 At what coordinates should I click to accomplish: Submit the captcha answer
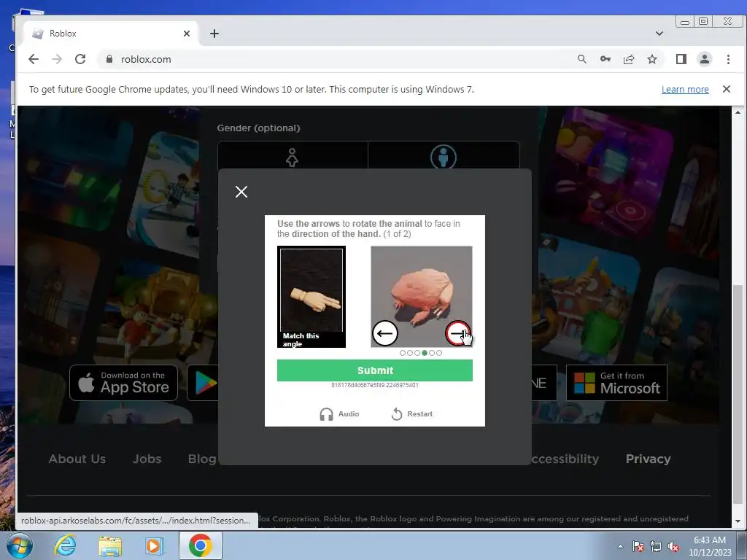point(375,370)
